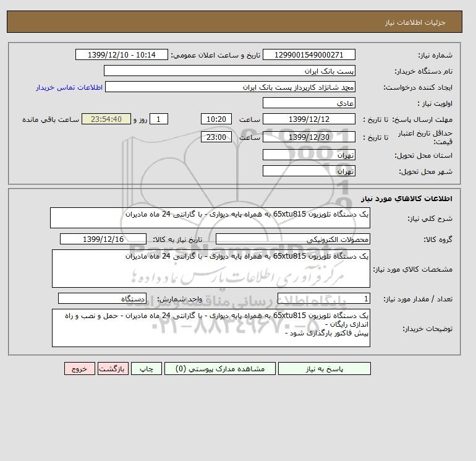Open مشاهده مدارک پیوستی (0) button
This screenshot has height=461, width=476.
coord(220,369)
